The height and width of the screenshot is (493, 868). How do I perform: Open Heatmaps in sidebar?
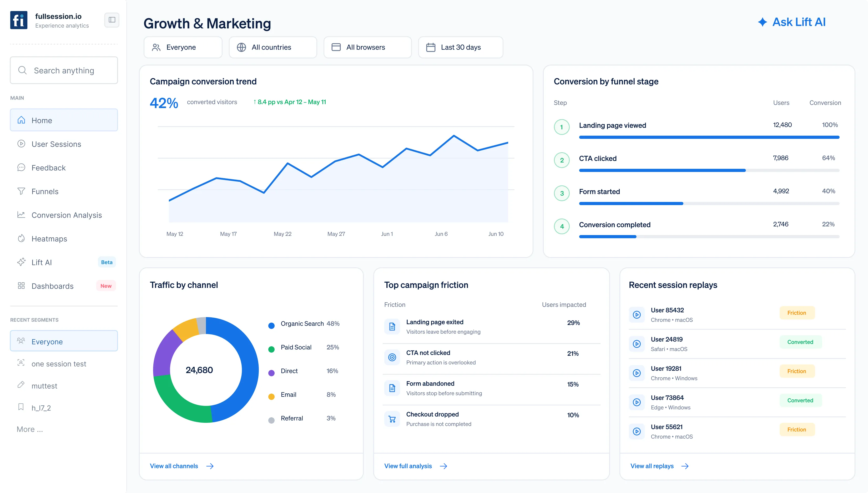click(x=64, y=239)
